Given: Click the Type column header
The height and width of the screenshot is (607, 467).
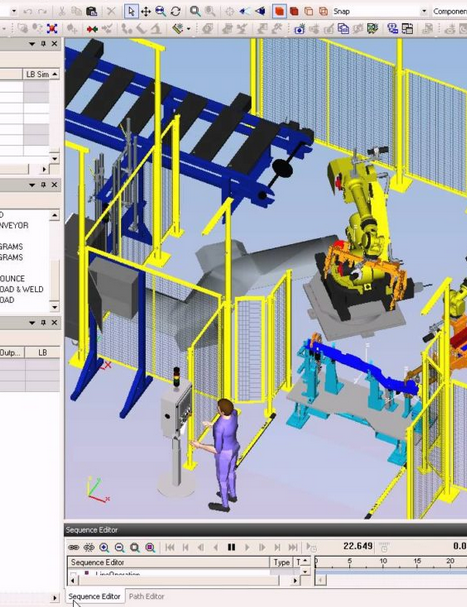Looking at the screenshot, I should click(x=282, y=562).
